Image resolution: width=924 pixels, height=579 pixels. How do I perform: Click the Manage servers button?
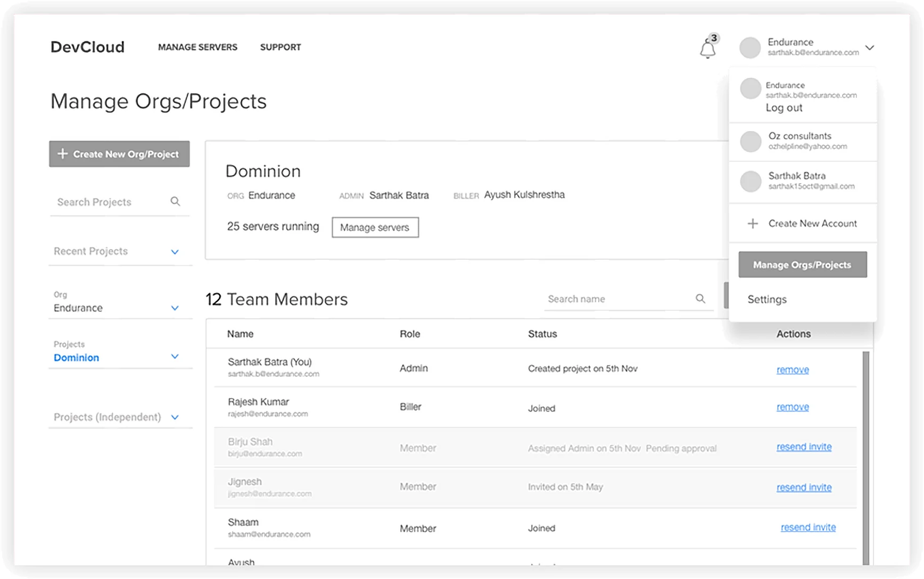375,227
